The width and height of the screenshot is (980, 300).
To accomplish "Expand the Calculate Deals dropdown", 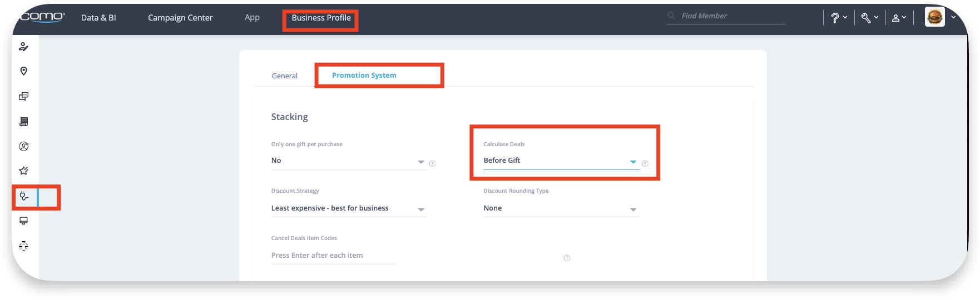I will coord(561,161).
